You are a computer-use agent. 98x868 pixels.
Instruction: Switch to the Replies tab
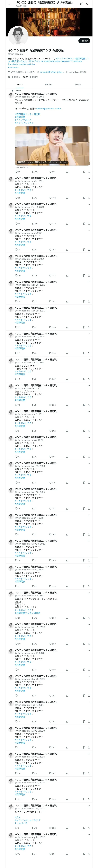[x=49, y=85]
